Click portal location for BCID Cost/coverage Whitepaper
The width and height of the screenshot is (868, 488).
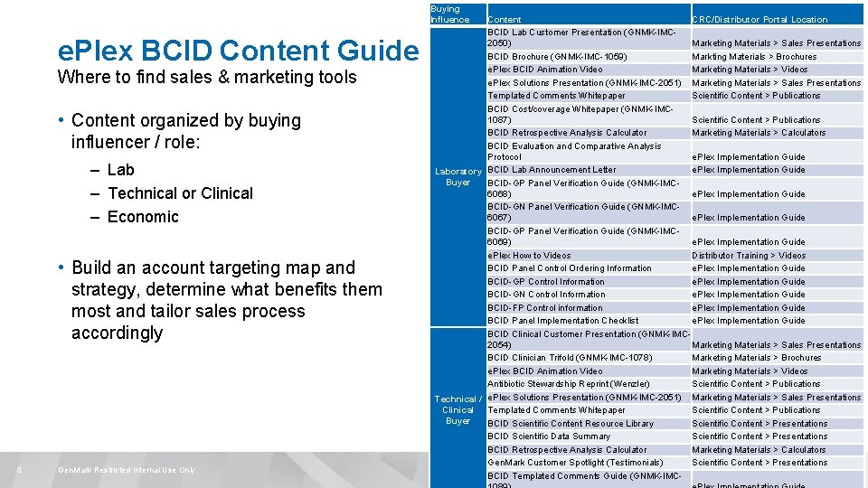pos(778,115)
